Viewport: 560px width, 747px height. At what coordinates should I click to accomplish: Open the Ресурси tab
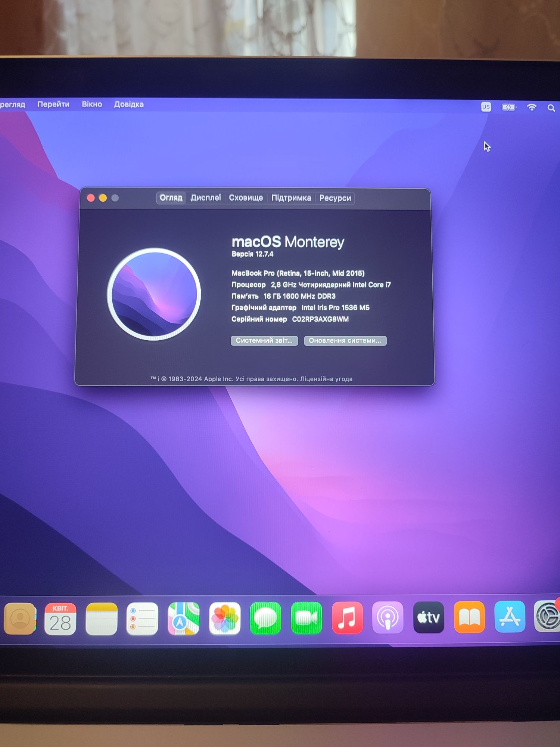click(x=335, y=198)
